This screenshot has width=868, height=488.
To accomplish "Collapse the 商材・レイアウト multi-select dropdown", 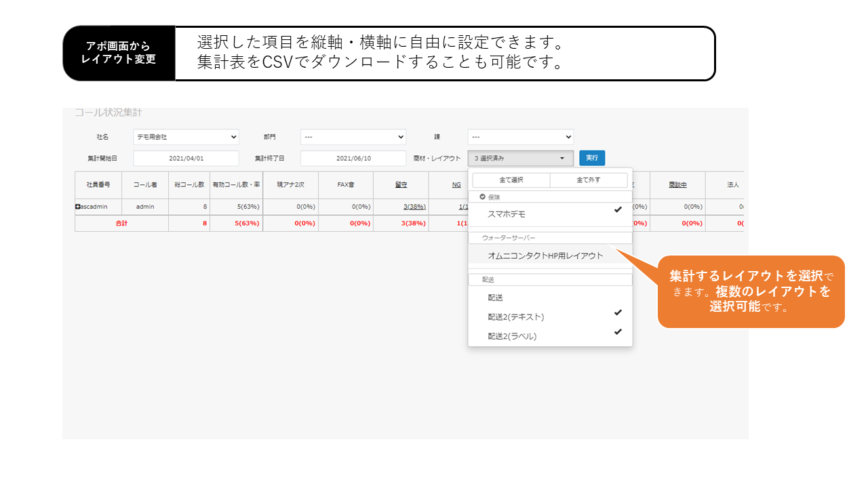I will point(520,158).
